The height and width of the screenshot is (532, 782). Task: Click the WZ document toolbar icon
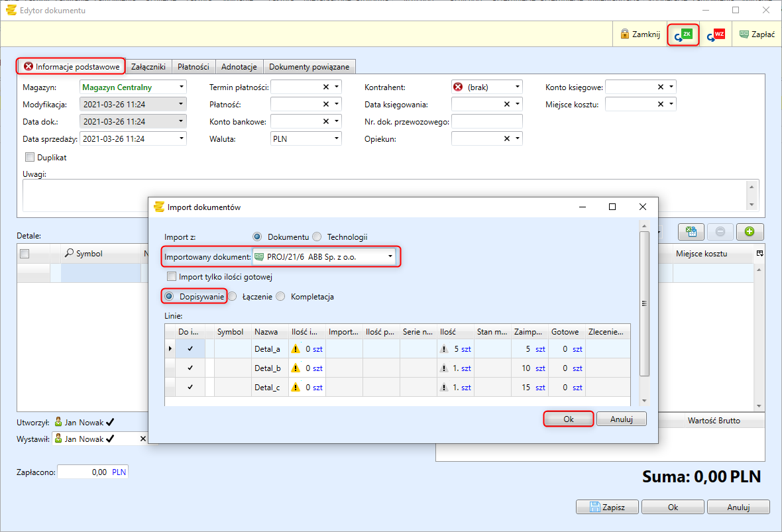715,34
